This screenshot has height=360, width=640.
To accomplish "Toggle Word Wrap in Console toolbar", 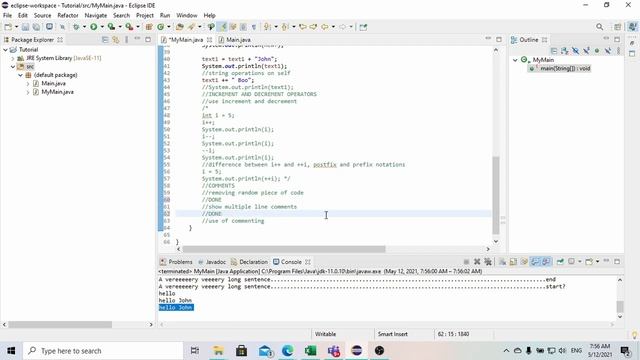I will [x=524, y=262].
